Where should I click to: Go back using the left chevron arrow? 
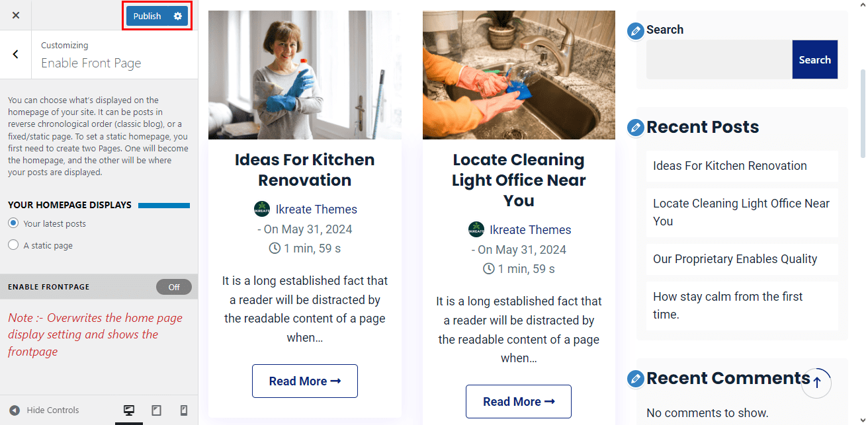tap(16, 54)
